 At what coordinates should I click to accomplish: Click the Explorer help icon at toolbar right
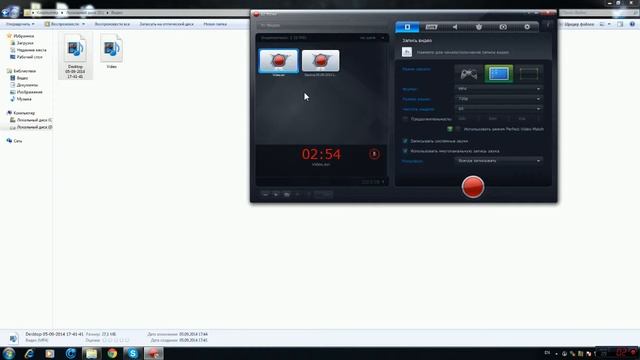coord(632,24)
